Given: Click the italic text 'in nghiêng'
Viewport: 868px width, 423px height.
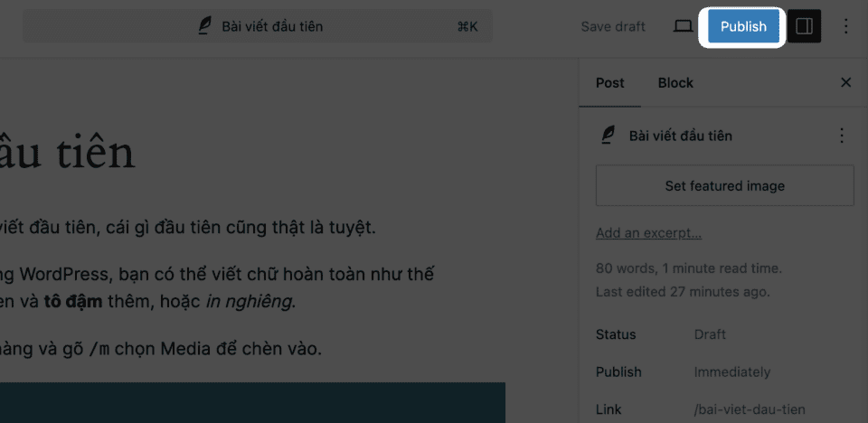Looking at the screenshot, I should point(250,302).
